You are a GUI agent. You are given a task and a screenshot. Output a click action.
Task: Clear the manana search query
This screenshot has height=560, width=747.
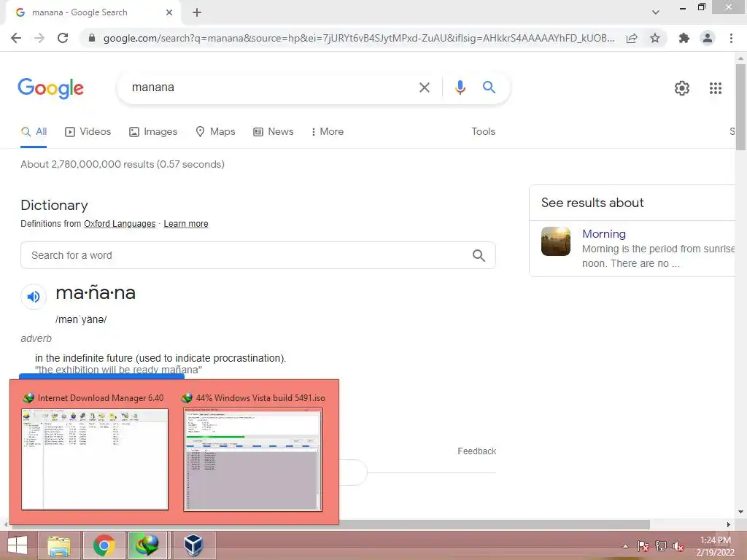tap(424, 87)
